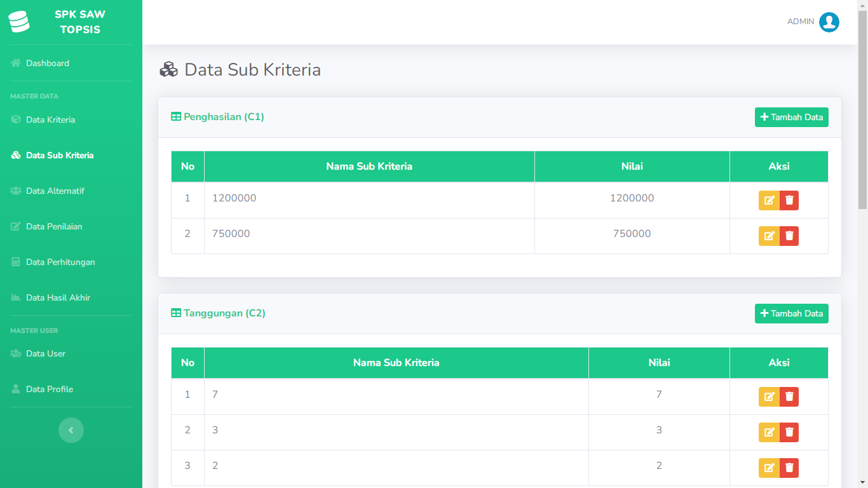The image size is (868, 488).
Task: Edit the Tanggungan row with value 7
Action: (769, 396)
